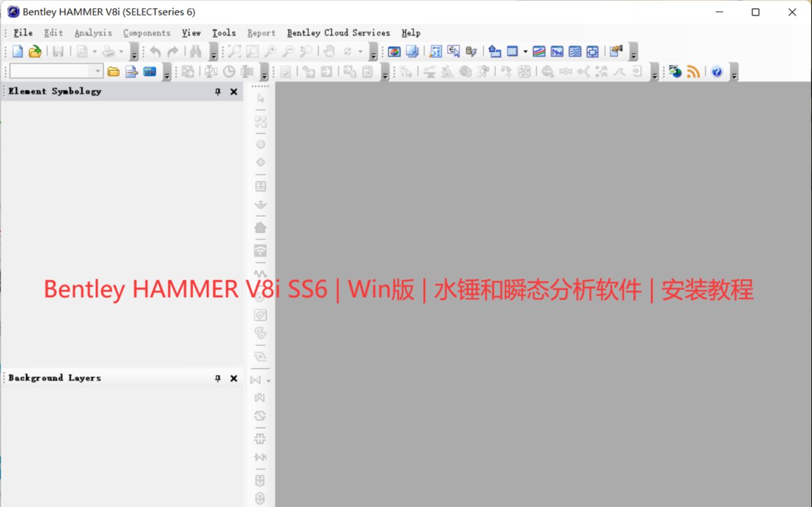Image resolution: width=812 pixels, height=507 pixels.
Task: Toggle auto-hide pin on Background Layers panel
Action: coord(217,378)
